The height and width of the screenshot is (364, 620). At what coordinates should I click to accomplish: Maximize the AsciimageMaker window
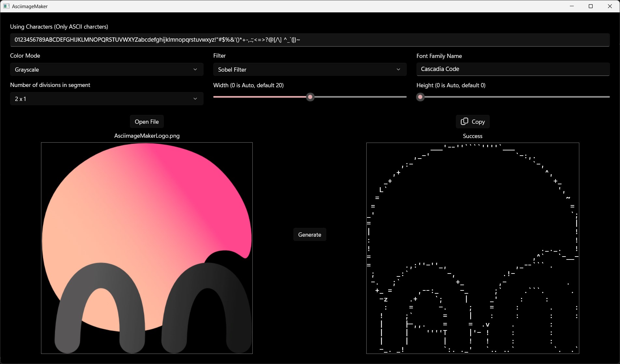[591, 6]
